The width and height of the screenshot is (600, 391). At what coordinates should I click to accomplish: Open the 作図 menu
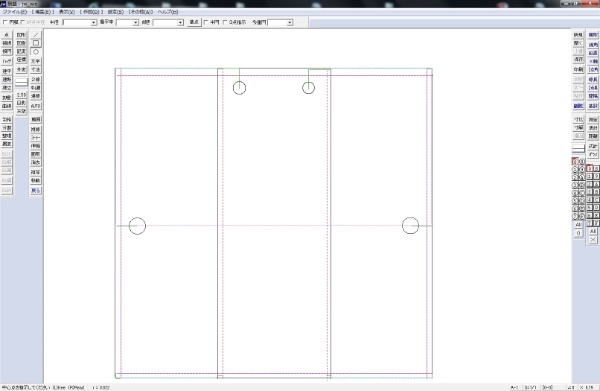coord(91,12)
